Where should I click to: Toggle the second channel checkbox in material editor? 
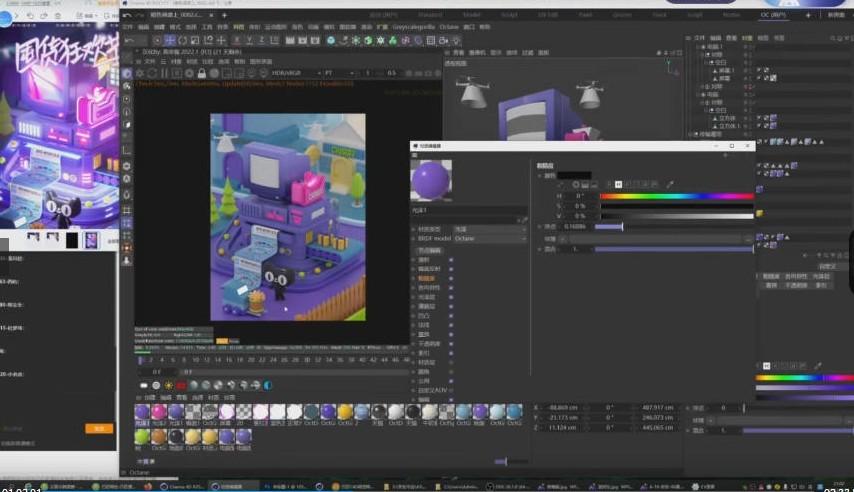pos(451,268)
